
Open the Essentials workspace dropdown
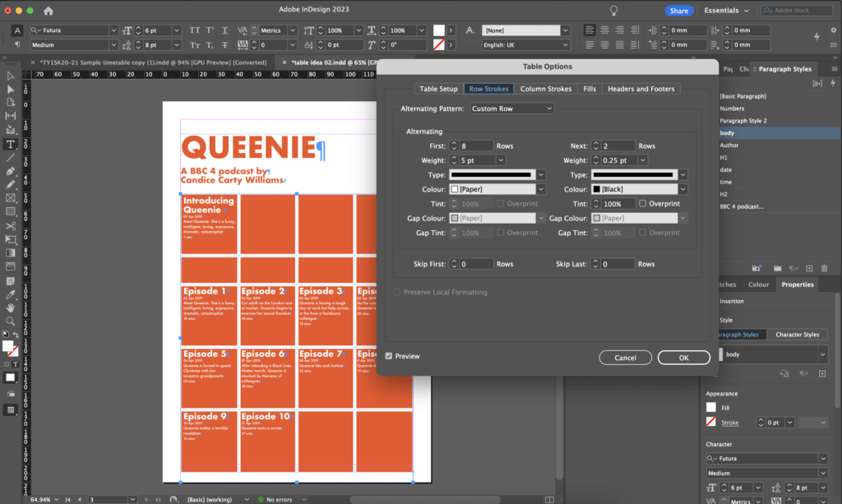pyautogui.click(x=727, y=11)
